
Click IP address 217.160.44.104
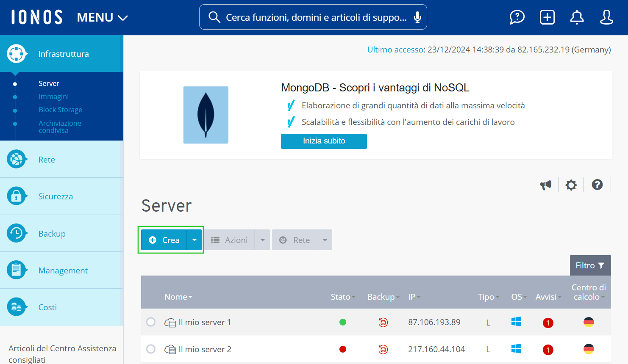tap(436, 349)
